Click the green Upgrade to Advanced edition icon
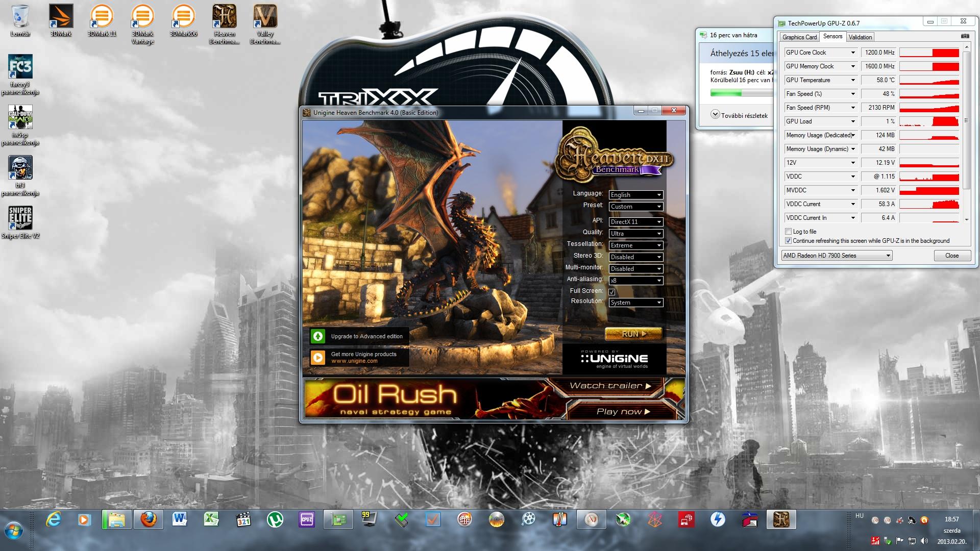 318,336
